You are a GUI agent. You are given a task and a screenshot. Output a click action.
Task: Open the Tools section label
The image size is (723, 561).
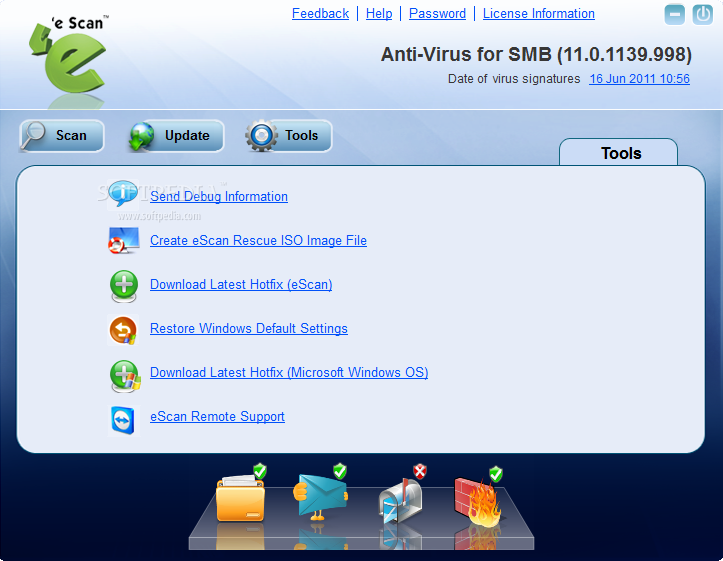coord(302,136)
